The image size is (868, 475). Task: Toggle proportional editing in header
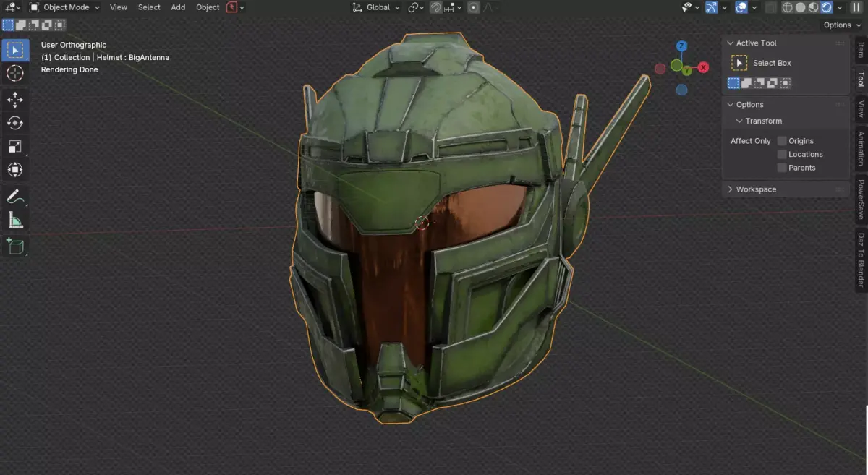[473, 7]
